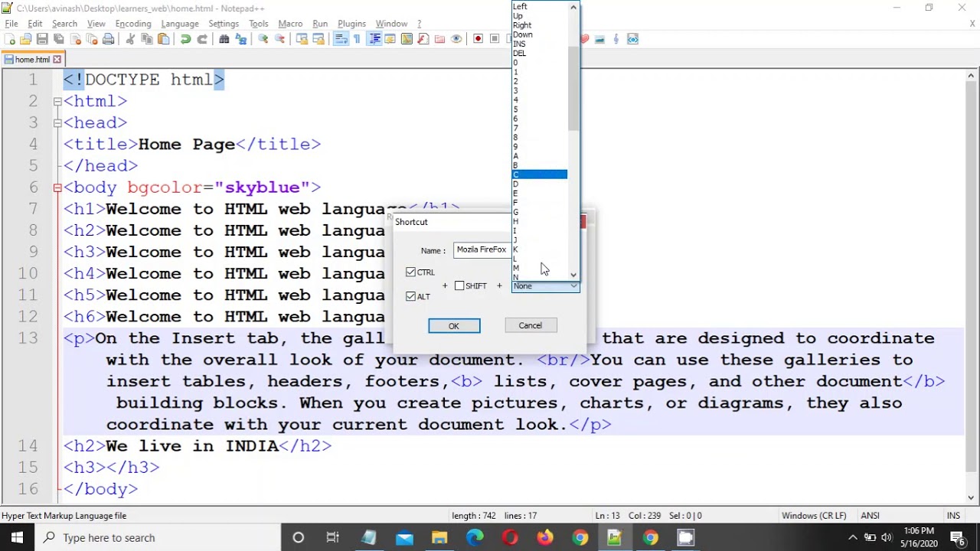Open Firefox from the taskbar
The image size is (980, 551).
pyautogui.click(x=544, y=537)
